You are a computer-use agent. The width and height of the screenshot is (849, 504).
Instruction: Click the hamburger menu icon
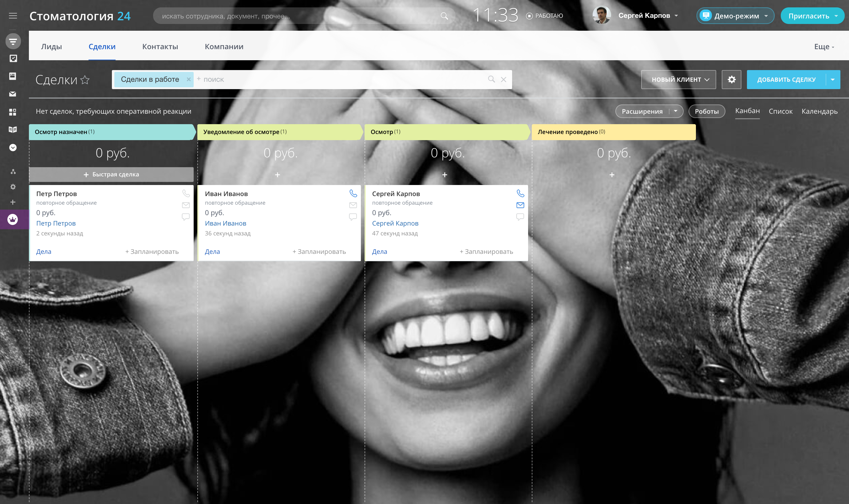[13, 16]
